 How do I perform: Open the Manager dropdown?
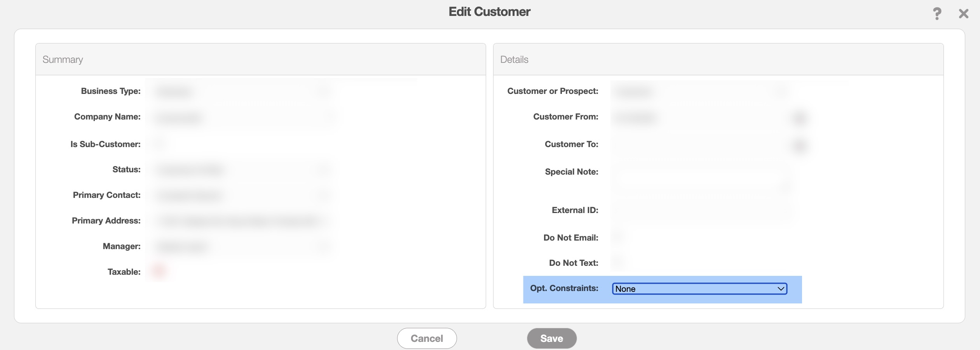pyautogui.click(x=241, y=246)
